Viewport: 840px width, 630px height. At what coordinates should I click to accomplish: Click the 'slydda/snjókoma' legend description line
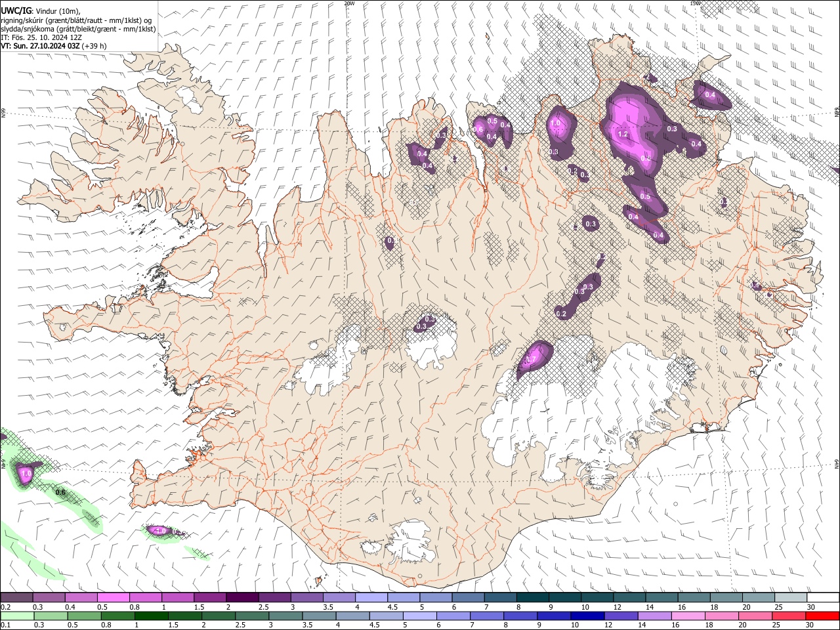[78, 29]
